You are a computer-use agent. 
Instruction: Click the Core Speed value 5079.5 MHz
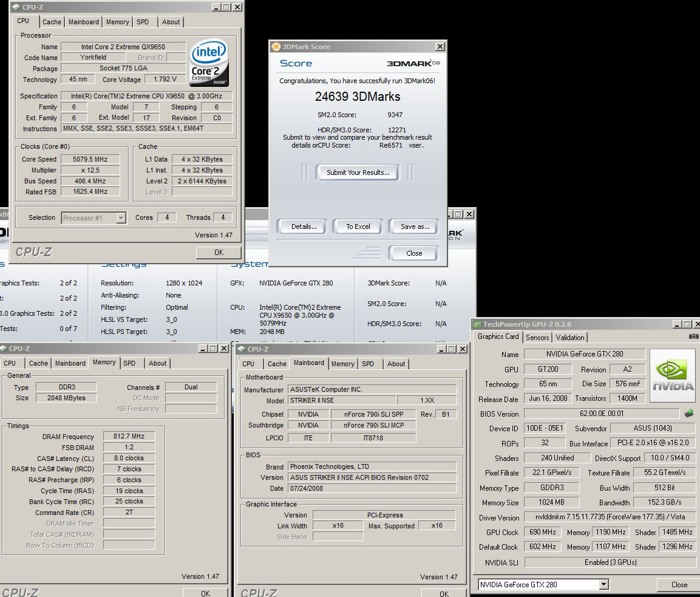pos(90,159)
